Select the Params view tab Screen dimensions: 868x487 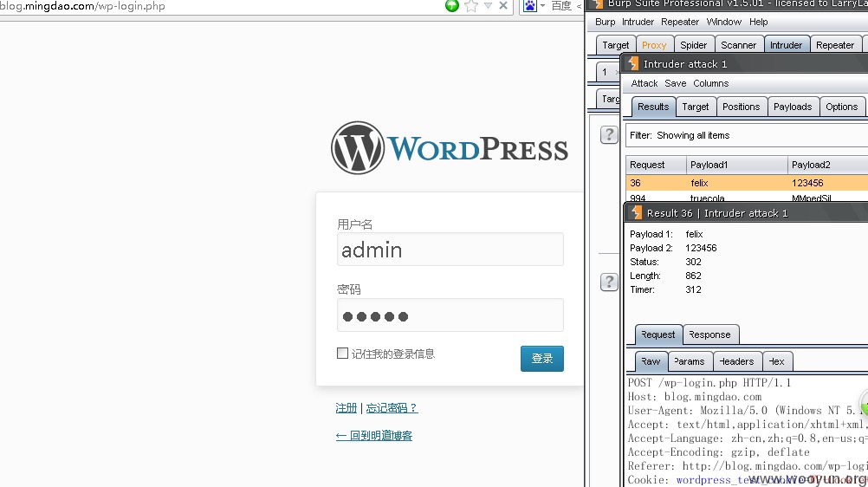[690, 361]
